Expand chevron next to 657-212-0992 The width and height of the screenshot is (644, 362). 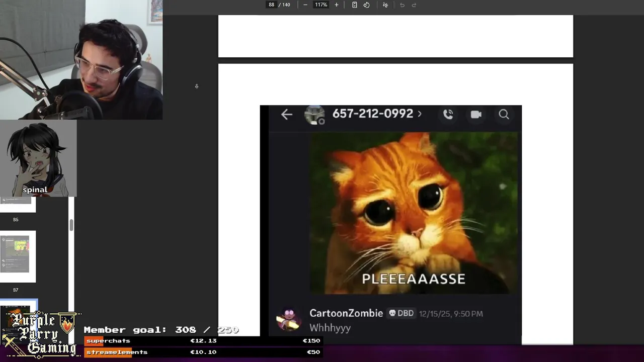[x=420, y=114]
